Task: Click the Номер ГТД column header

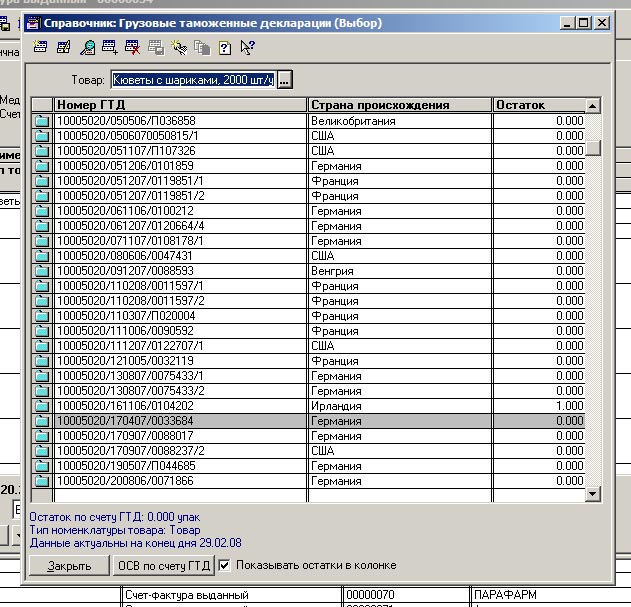Action: 180,105
